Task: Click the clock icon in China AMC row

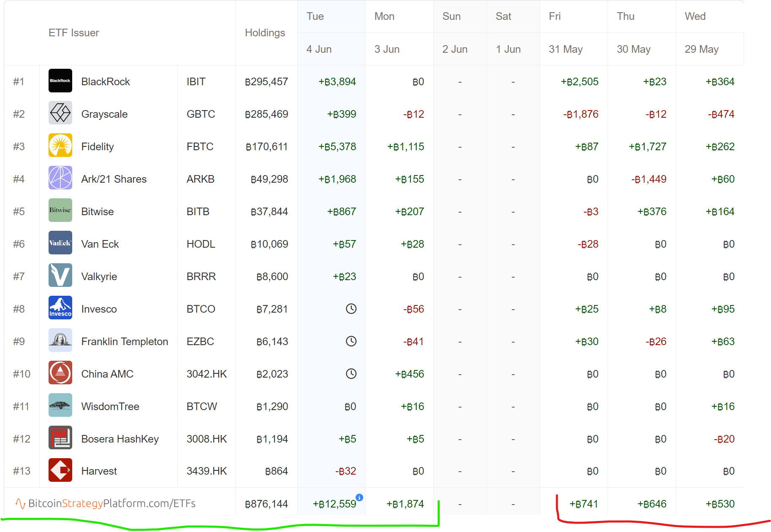Action: coord(351,374)
